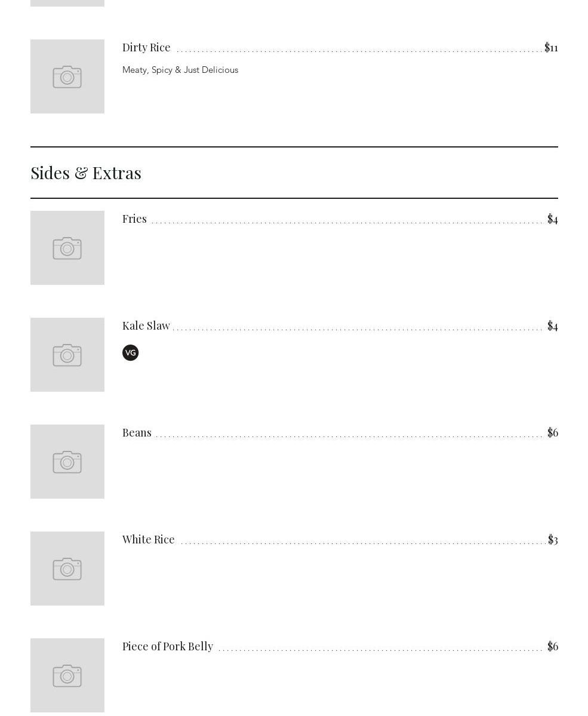Click the Fries item name
The height and width of the screenshot is (716, 588).
pos(134,219)
